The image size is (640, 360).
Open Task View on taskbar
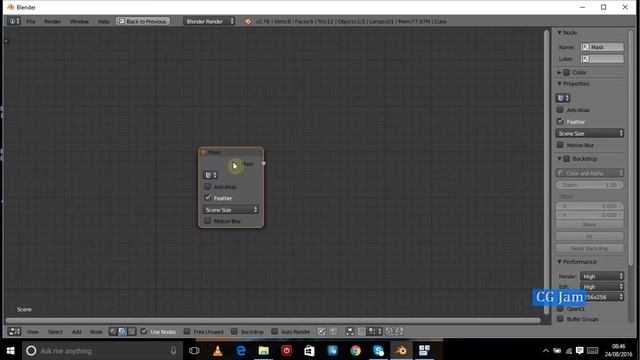(x=194, y=351)
